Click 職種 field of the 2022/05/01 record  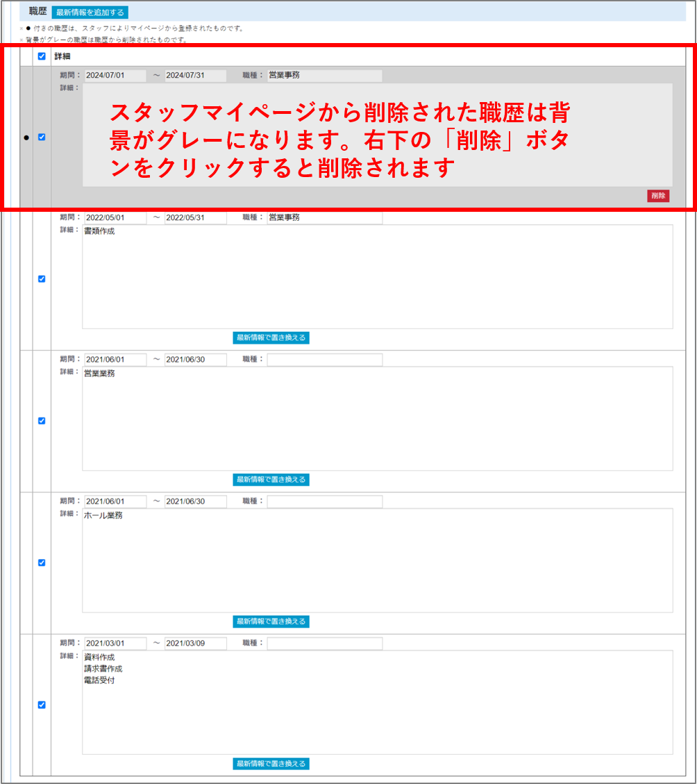[x=324, y=218]
